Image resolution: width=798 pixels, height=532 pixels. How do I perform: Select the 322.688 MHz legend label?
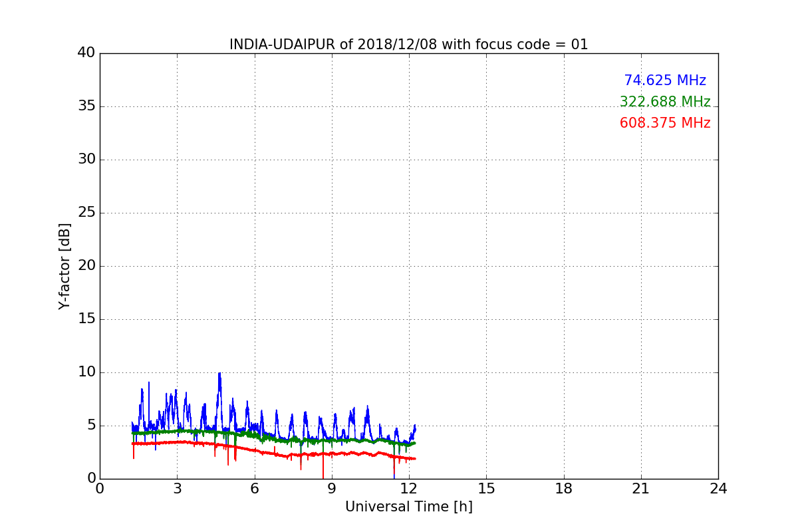point(665,102)
